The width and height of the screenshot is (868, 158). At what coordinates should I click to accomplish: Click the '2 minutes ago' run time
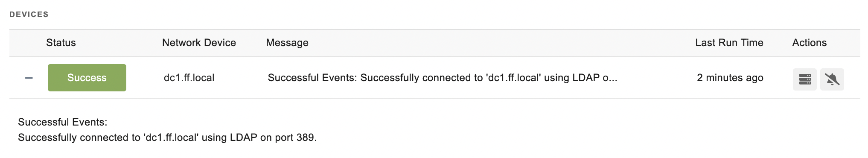(730, 78)
